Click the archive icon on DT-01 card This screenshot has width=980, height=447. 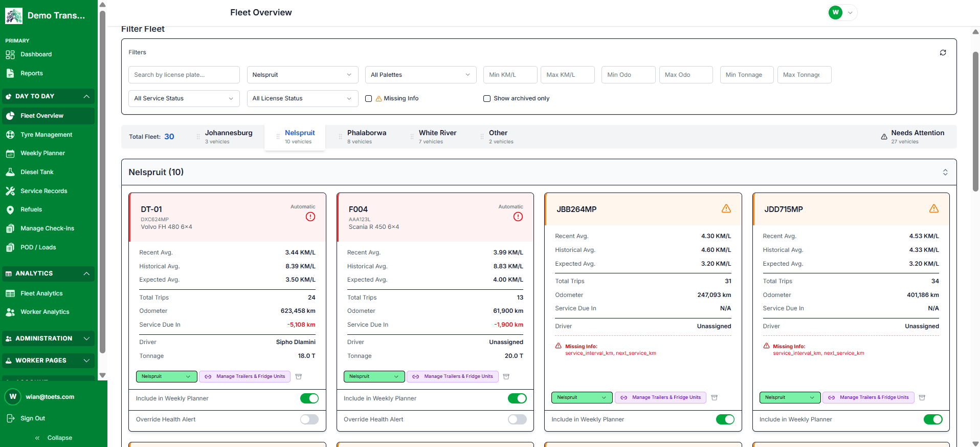[299, 376]
